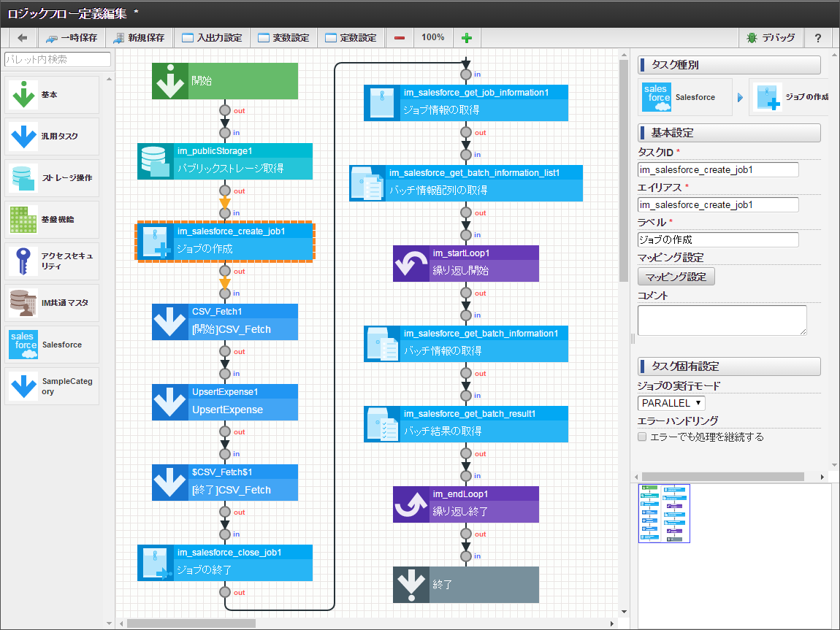Click the バッチ結果の取得 node label
Screen dimensions: 840x630
[x=443, y=431]
